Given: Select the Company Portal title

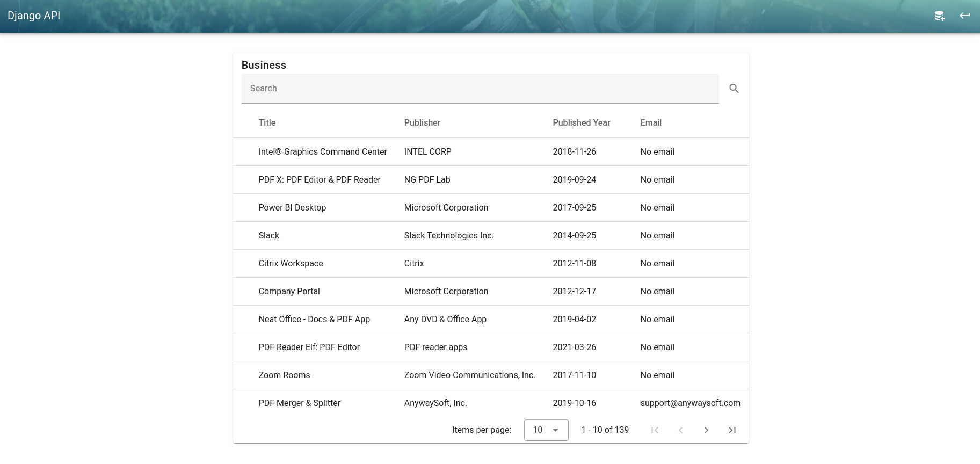Looking at the screenshot, I should [x=289, y=292].
